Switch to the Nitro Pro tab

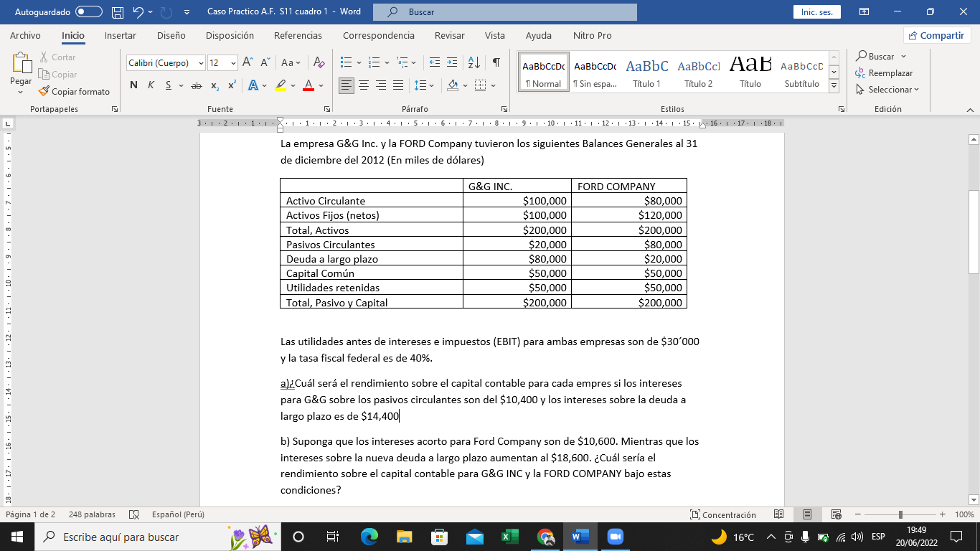click(592, 35)
